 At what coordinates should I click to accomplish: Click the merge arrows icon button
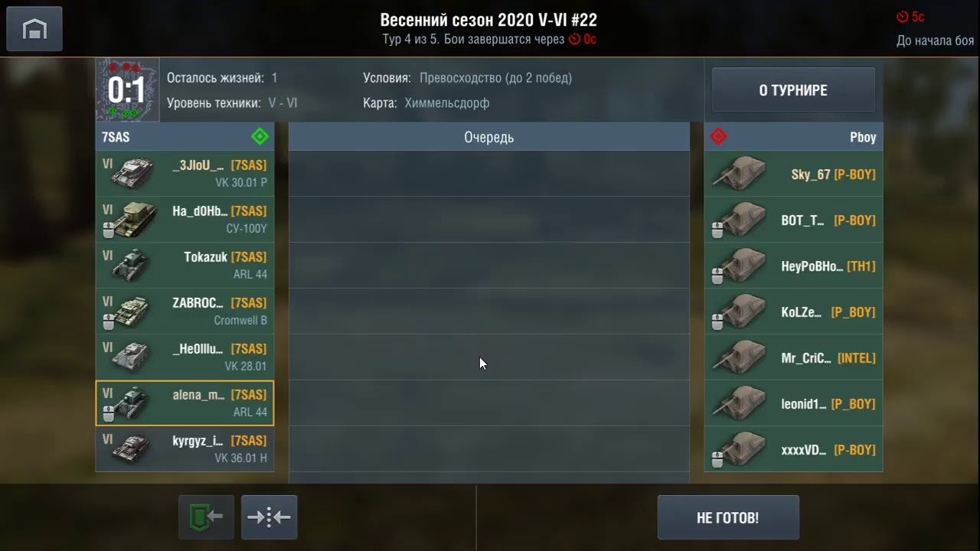click(x=269, y=517)
